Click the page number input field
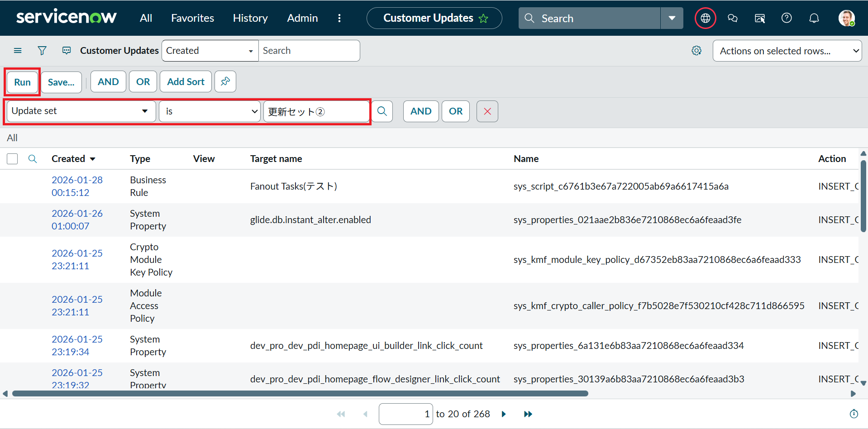Viewport: 868px width, 429px height. 405,414
